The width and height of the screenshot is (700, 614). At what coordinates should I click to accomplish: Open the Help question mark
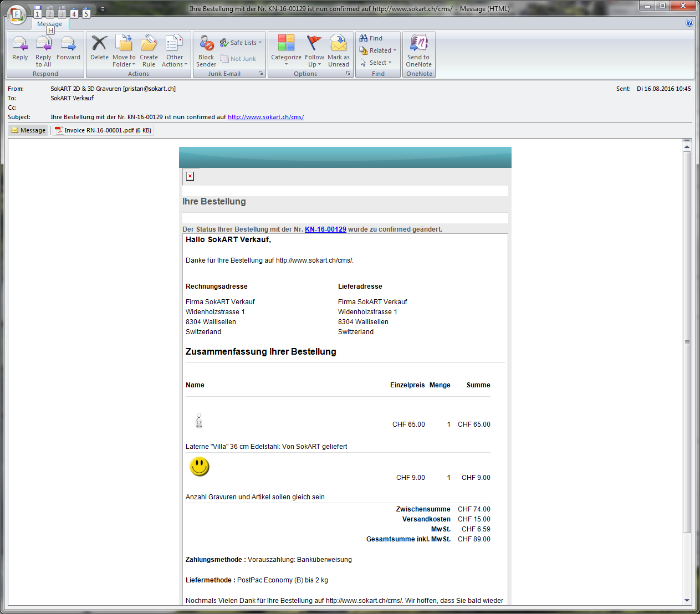click(x=689, y=23)
